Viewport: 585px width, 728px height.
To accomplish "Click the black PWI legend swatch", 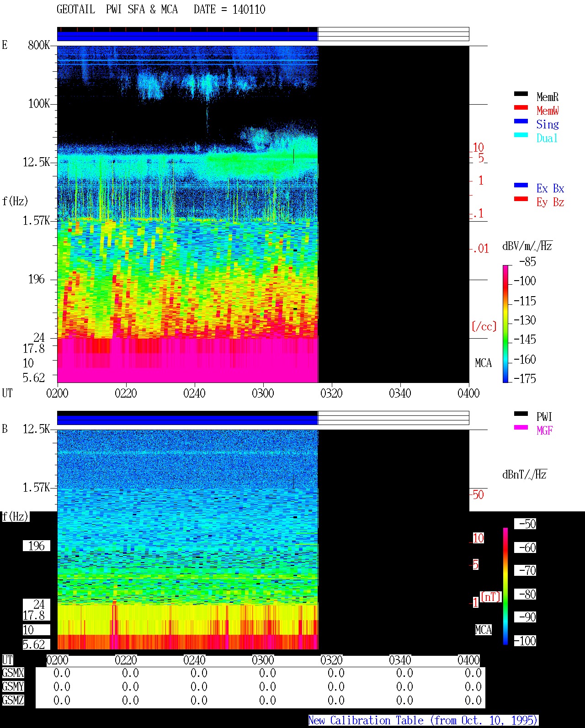I will point(521,414).
